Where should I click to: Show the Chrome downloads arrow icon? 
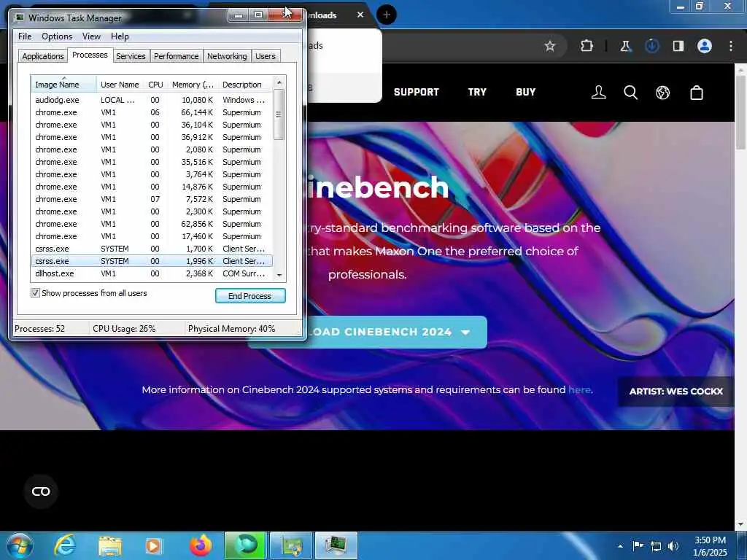pyautogui.click(x=651, y=46)
